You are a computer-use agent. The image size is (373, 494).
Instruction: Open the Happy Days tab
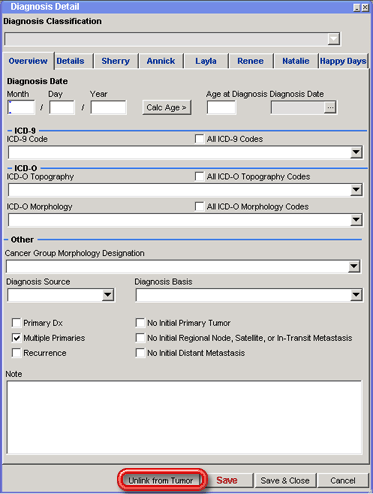343,61
